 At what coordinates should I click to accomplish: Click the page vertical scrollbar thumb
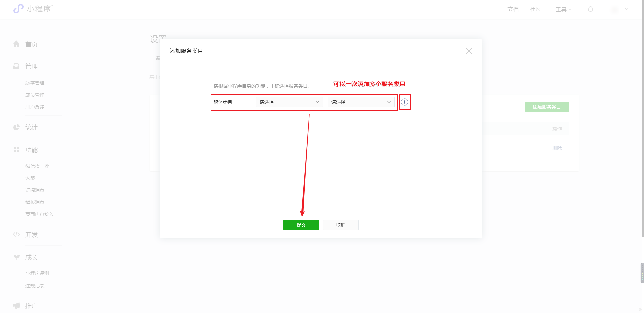(x=642, y=117)
